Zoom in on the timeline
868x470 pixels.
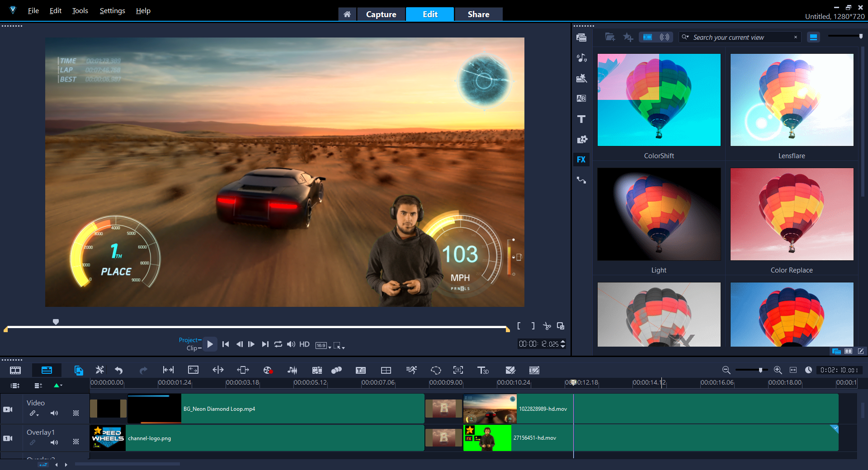coord(778,370)
